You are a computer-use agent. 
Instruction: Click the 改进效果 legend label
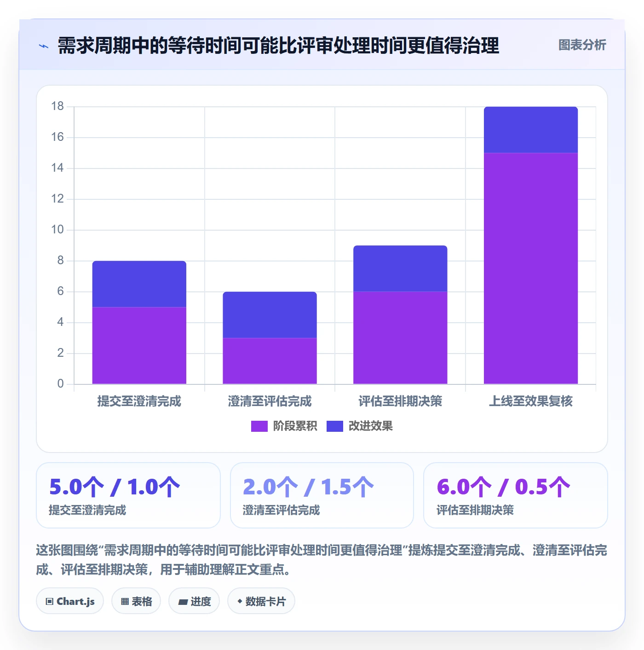point(370,426)
